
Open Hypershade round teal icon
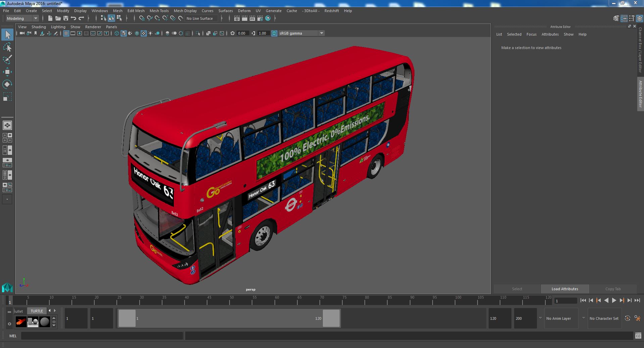pyautogui.click(x=268, y=18)
